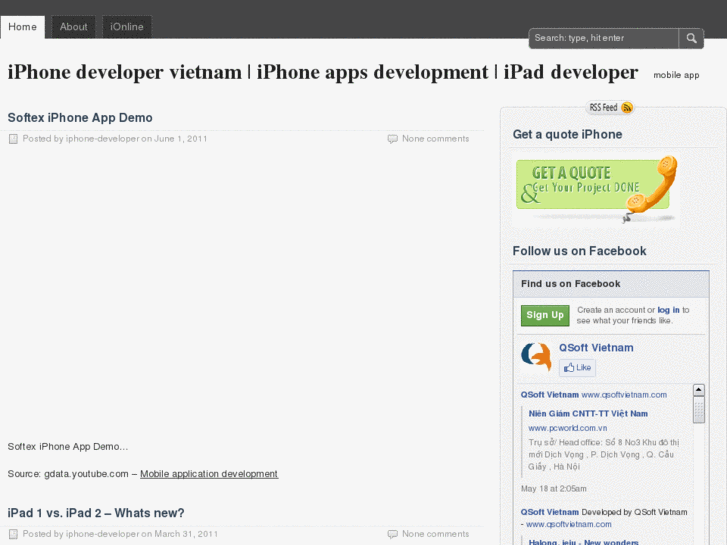The height and width of the screenshot is (545, 727).
Task: Click the May 18 at 2:05am timestamp
Action: pos(554,489)
